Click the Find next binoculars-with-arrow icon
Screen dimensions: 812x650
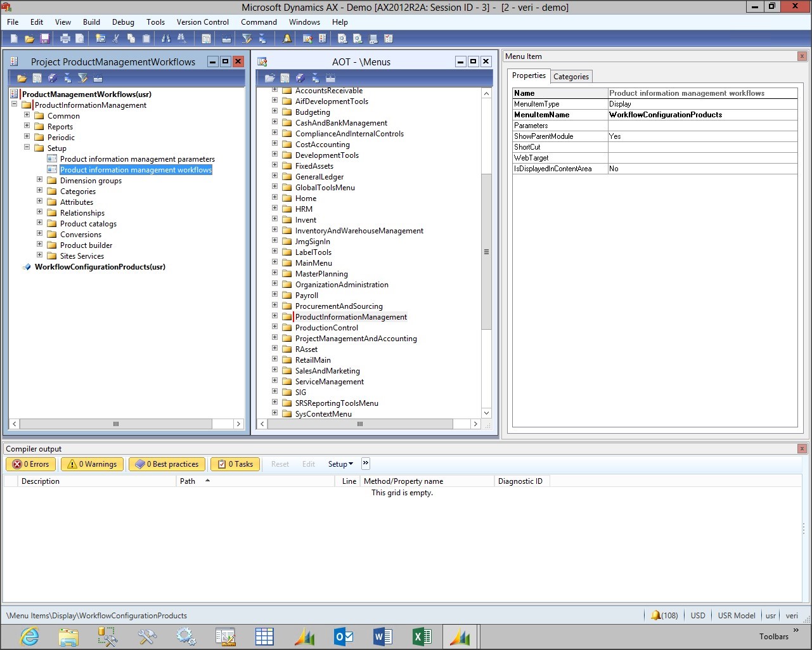coord(181,39)
